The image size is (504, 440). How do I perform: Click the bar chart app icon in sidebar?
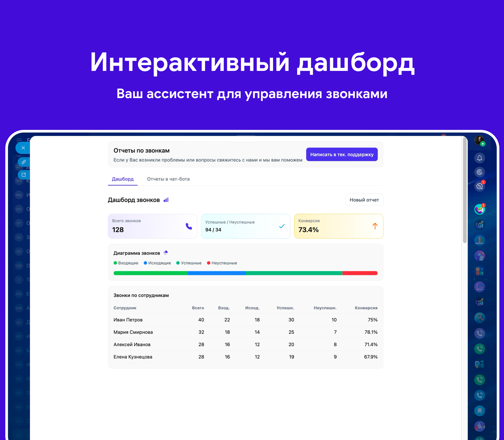pos(479,240)
